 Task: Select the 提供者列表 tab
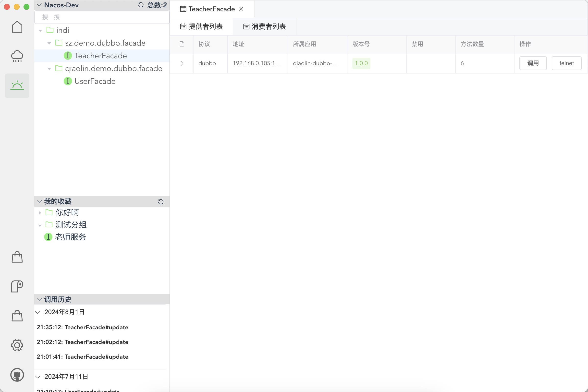pos(201,26)
